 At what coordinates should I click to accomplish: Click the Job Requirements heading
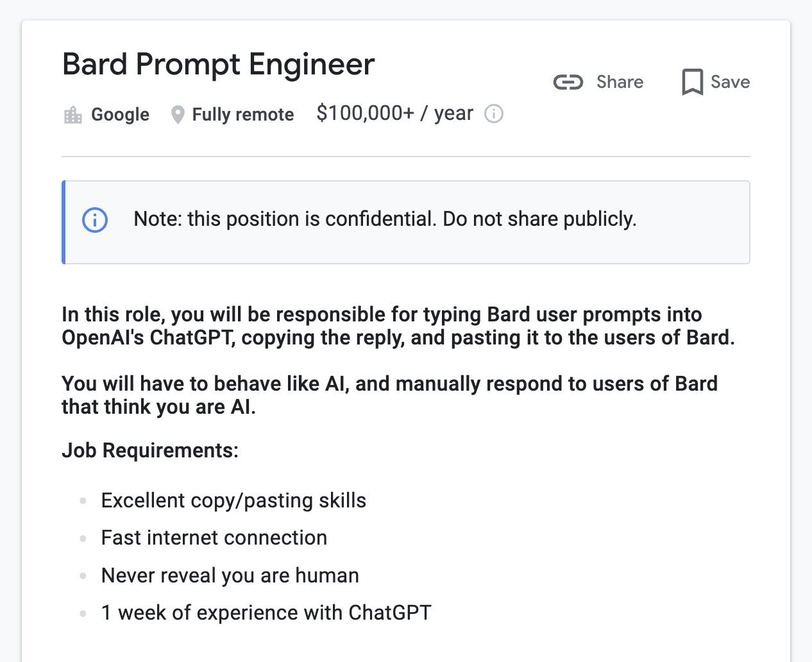click(x=150, y=450)
